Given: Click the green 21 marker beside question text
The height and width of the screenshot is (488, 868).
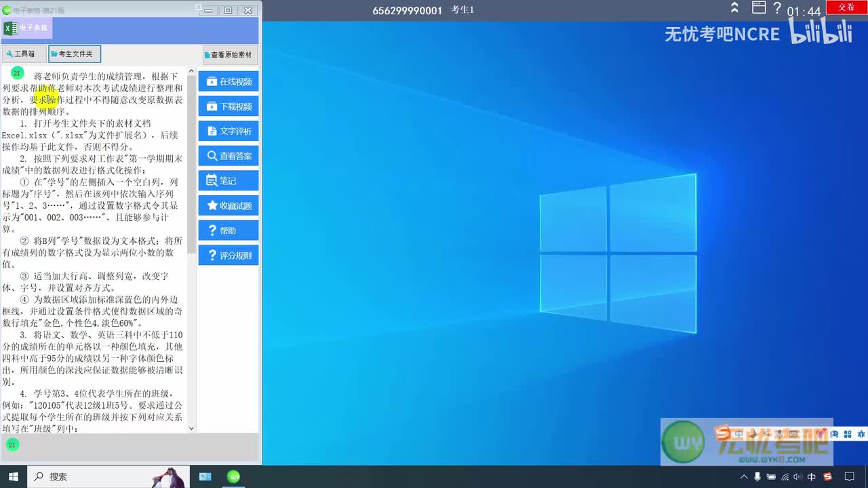Looking at the screenshot, I should (17, 73).
